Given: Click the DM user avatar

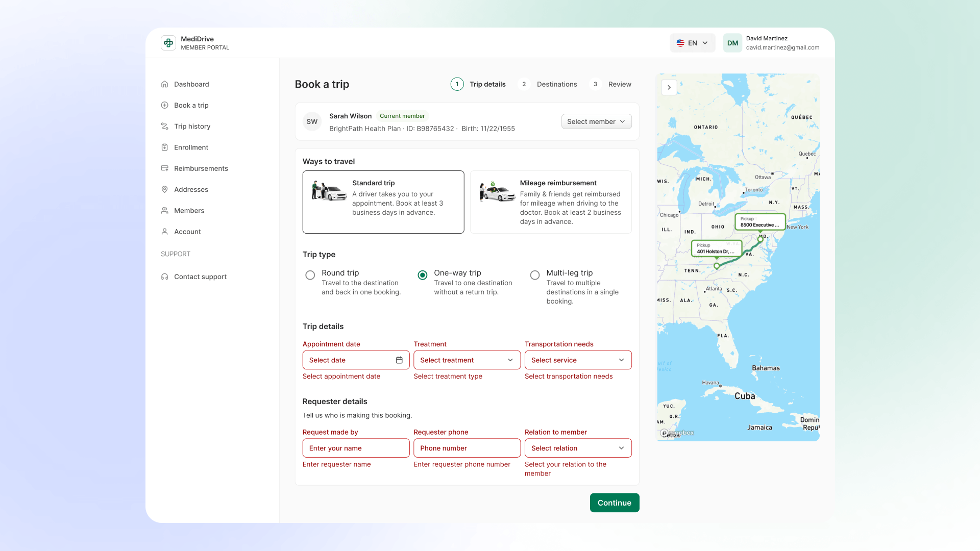Looking at the screenshot, I should click(732, 43).
